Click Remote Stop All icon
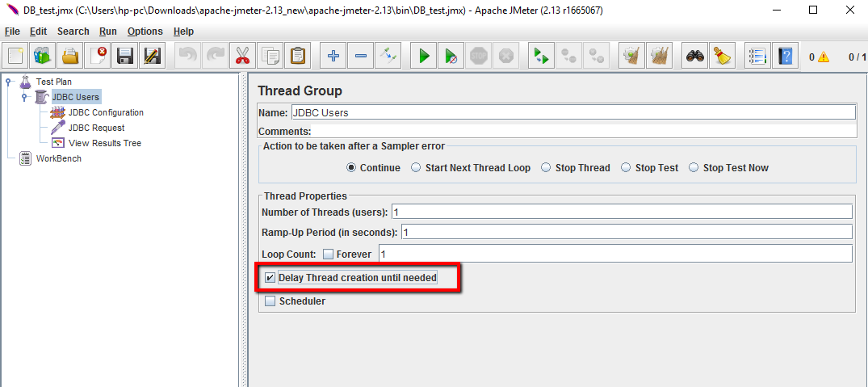 coord(568,56)
